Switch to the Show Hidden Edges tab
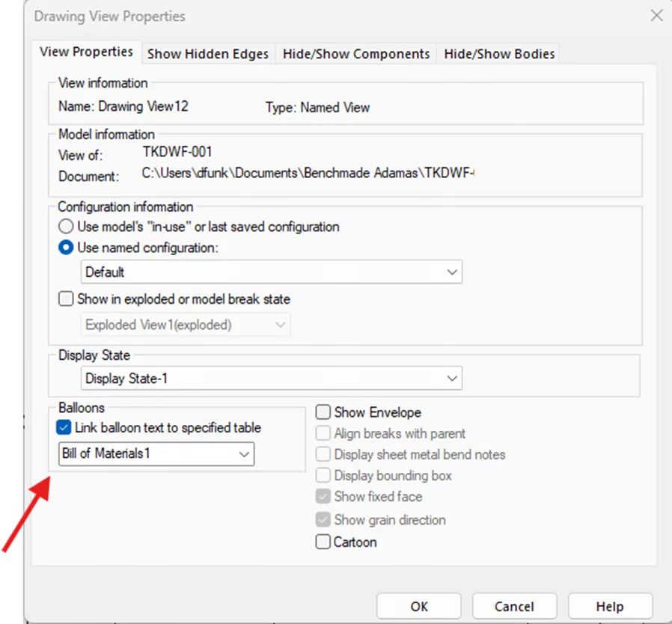The width and height of the screenshot is (672, 624). [208, 53]
